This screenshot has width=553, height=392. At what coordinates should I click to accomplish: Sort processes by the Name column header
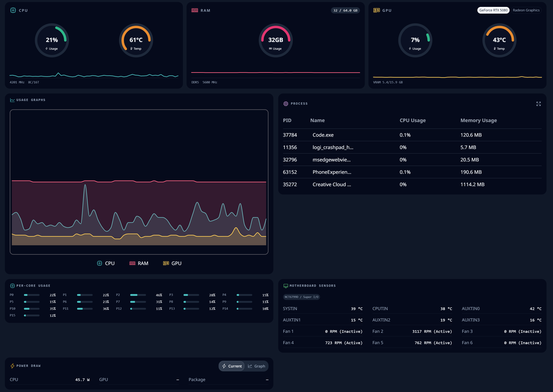[x=317, y=120]
